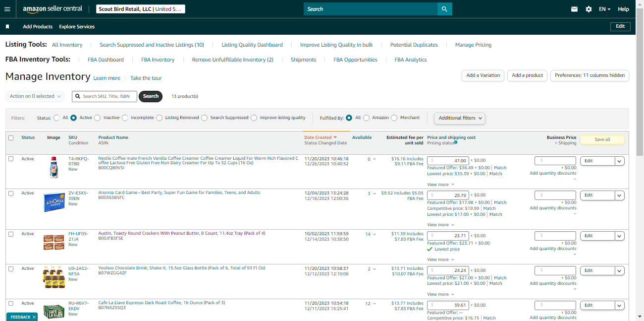644x321 pixels.
Task: Check the Anomia Card Game row checkbox
Action: 11,193
